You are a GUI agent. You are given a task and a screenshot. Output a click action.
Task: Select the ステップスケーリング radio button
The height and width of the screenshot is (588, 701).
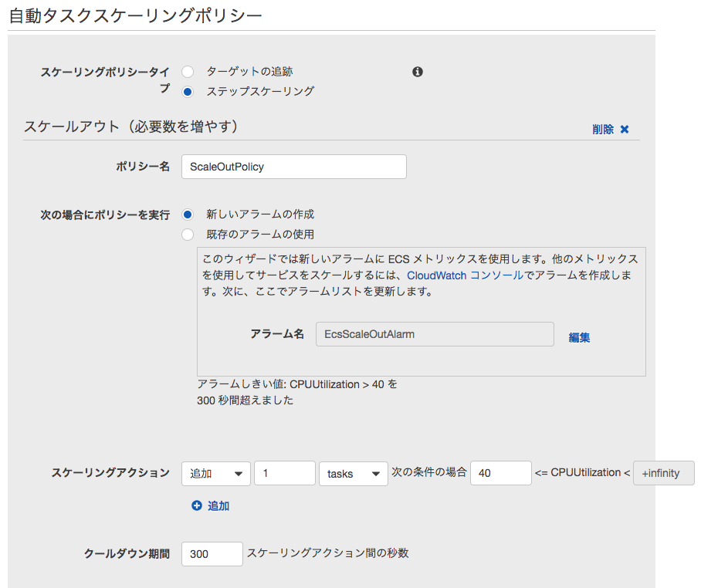point(188,92)
